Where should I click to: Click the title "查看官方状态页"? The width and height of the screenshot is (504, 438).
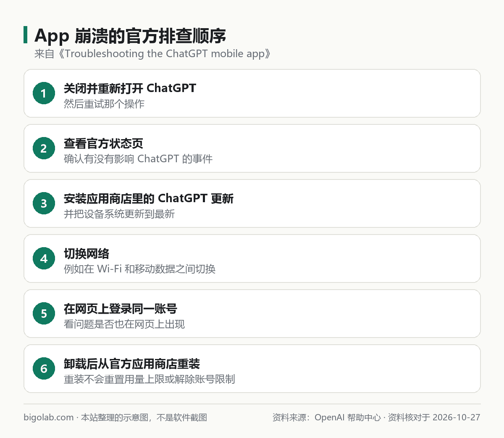click(x=103, y=143)
